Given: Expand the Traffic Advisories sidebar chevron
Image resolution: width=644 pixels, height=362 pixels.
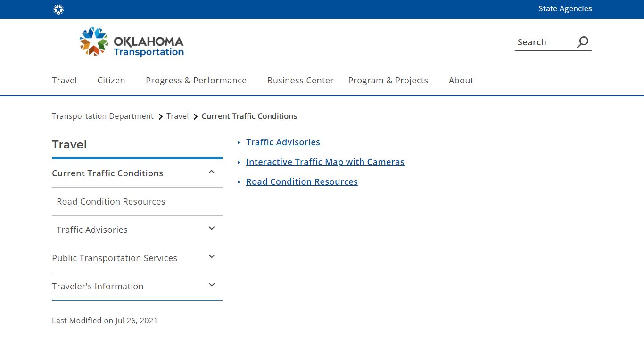Looking at the screenshot, I should [x=212, y=229].
